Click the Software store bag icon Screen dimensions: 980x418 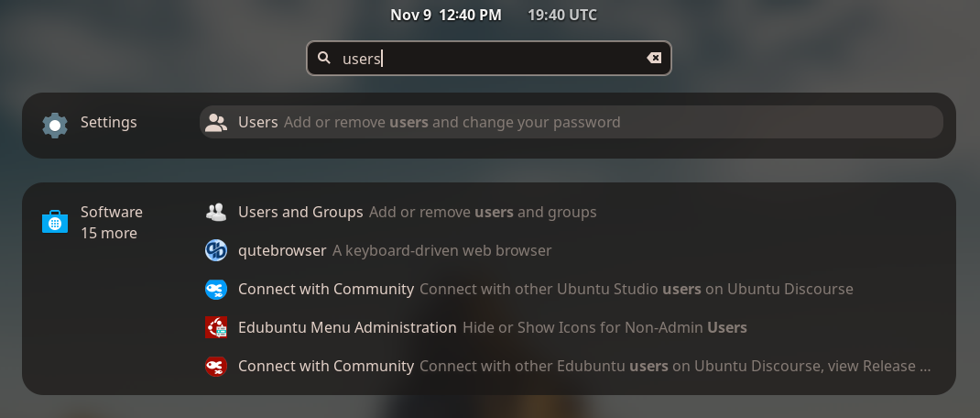tap(55, 222)
